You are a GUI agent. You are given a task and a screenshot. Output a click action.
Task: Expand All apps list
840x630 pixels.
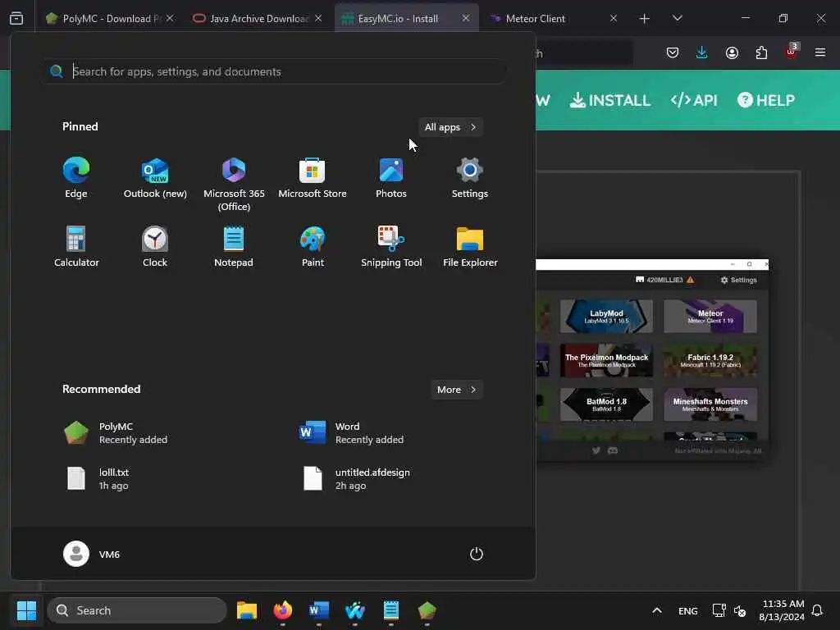pos(450,127)
